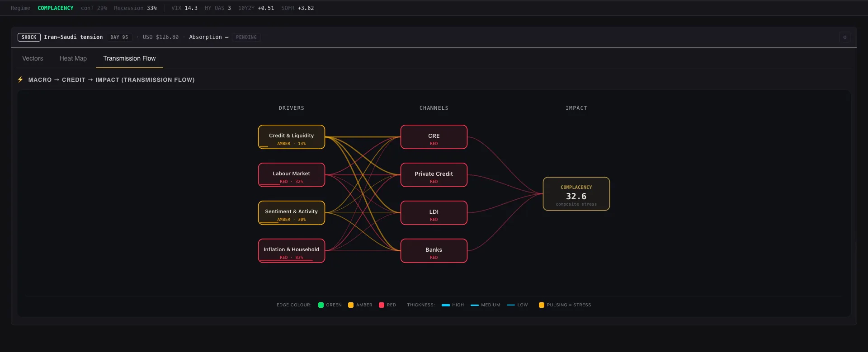The image size is (868, 352).
Task: Open the LDI channel node
Action: tap(434, 213)
